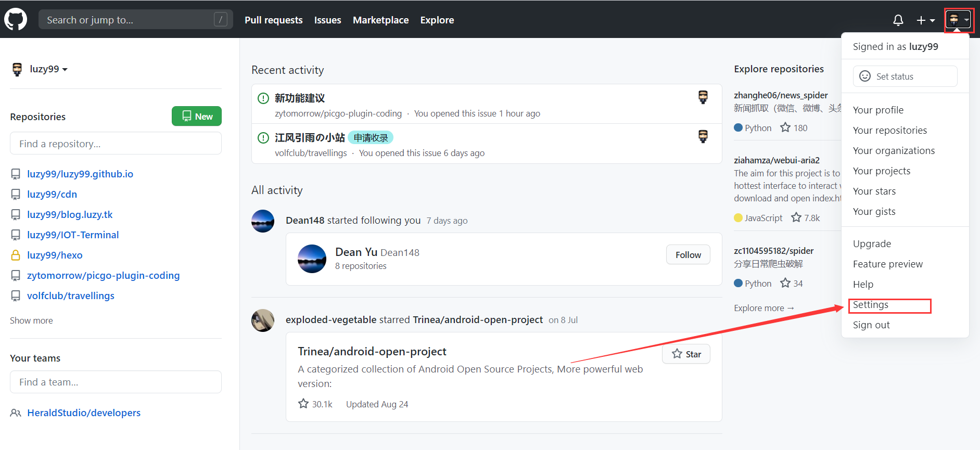
Task: Click the open-issue icon beside 新功能建议
Action: 263,98
